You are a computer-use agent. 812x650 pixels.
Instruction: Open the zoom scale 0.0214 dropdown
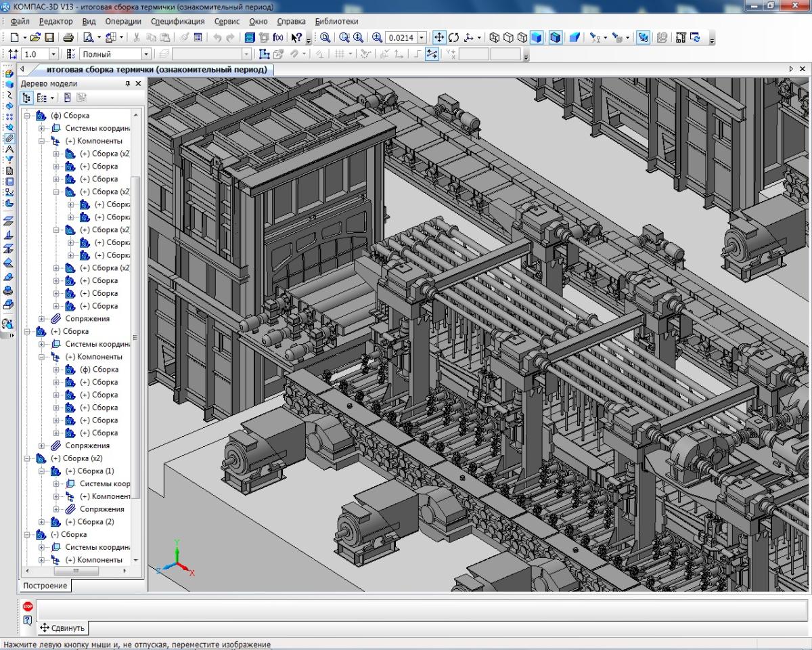[422, 38]
